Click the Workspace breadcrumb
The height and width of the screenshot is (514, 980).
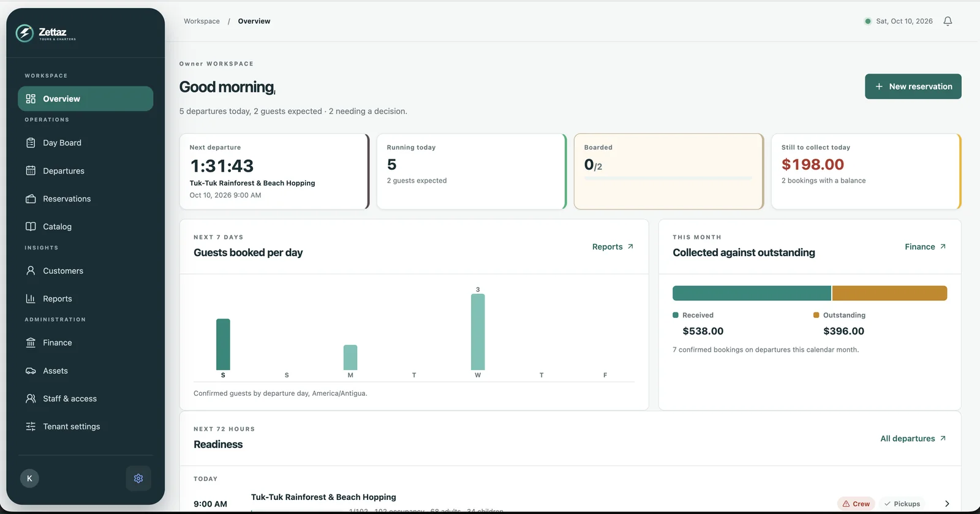pyautogui.click(x=202, y=21)
